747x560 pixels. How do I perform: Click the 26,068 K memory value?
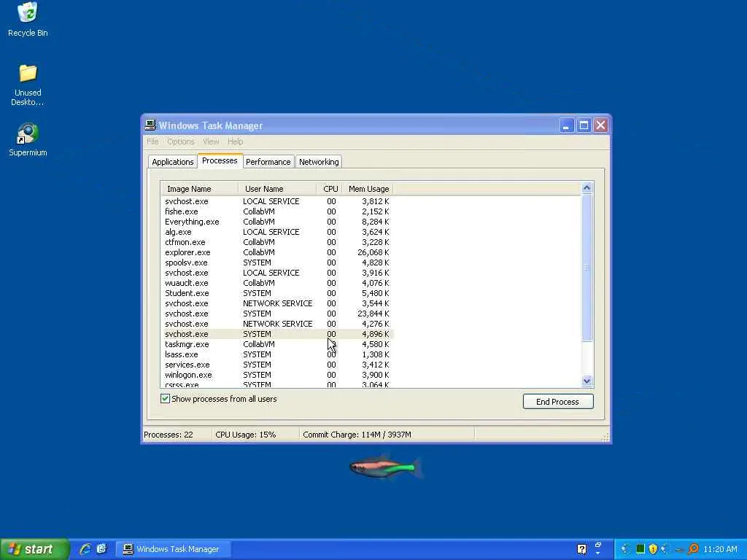pyautogui.click(x=373, y=252)
